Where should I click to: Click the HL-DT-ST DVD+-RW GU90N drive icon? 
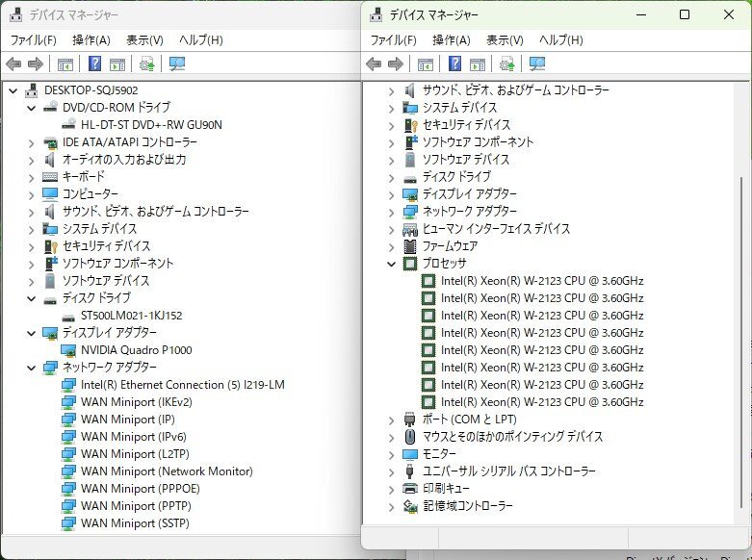coord(68,125)
